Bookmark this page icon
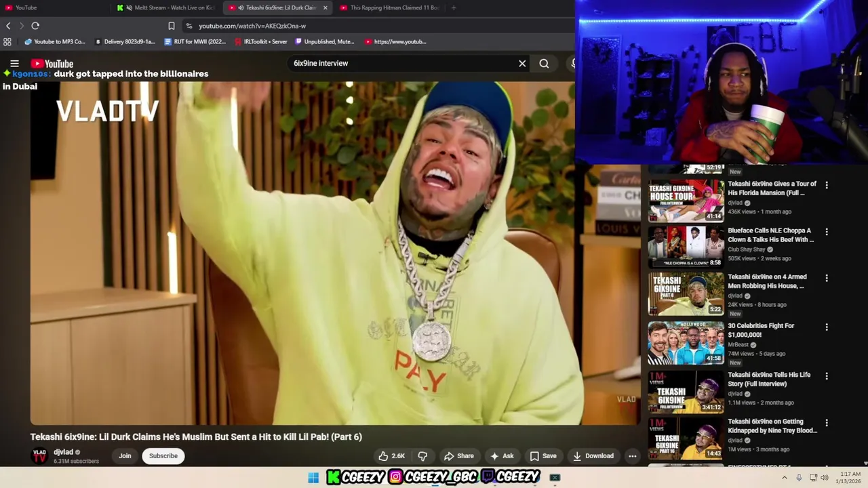 point(172,26)
